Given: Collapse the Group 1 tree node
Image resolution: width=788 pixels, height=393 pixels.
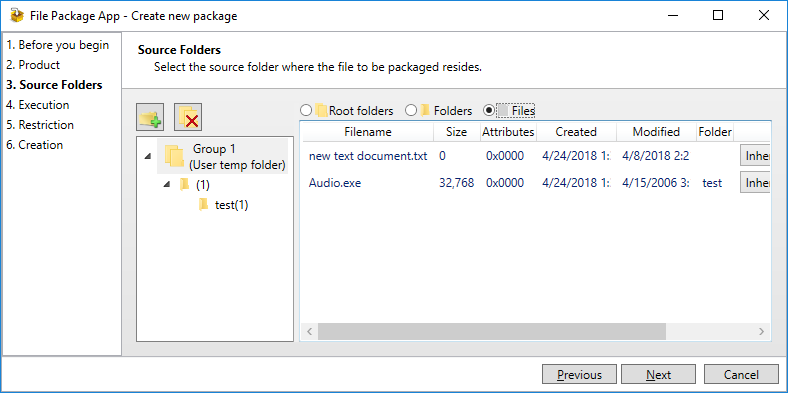Looking at the screenshot, I should pos(147,157).
